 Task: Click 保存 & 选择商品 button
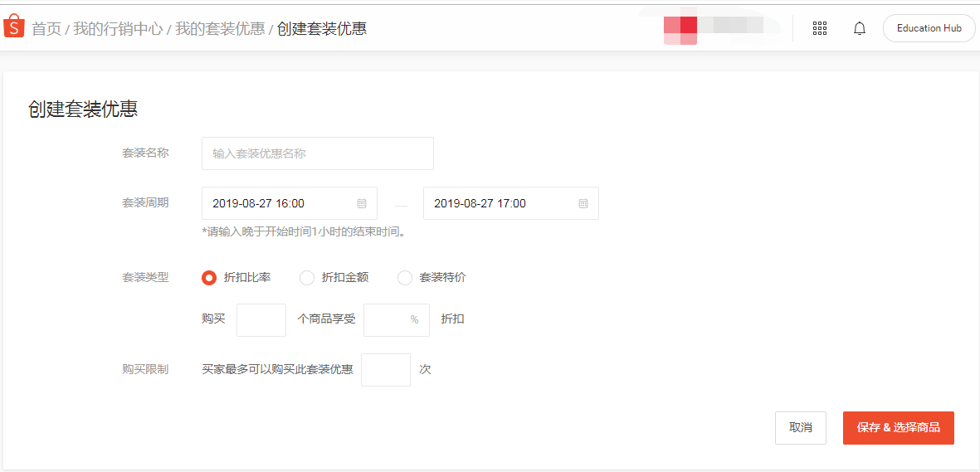[898, 428]
